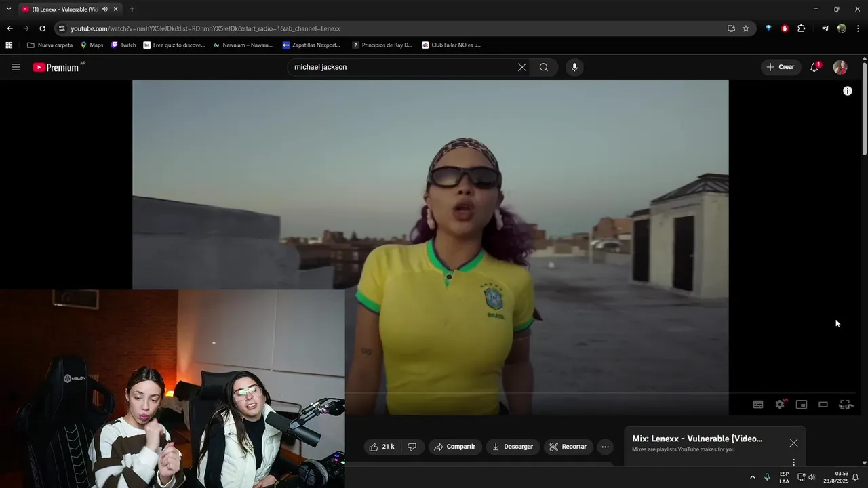This screenshot has height=488, width=868.
Task: Click page vertical scrollbar thumb
Action: [x=865, y=108]
